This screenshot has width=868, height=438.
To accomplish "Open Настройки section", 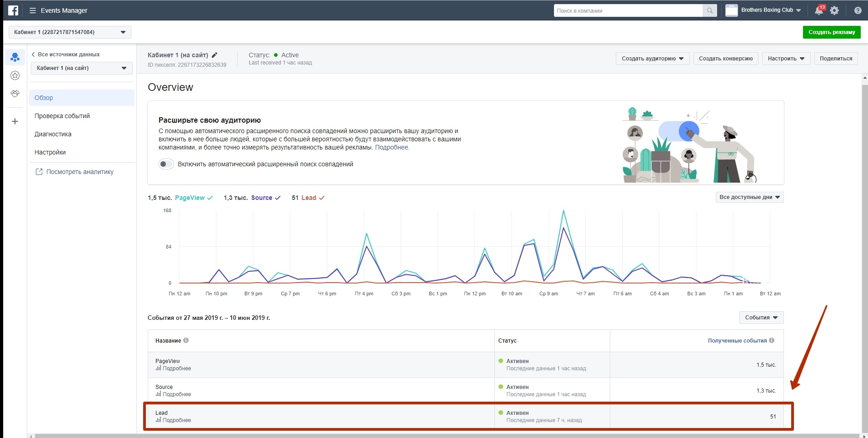I will click(x=50, y=152).
